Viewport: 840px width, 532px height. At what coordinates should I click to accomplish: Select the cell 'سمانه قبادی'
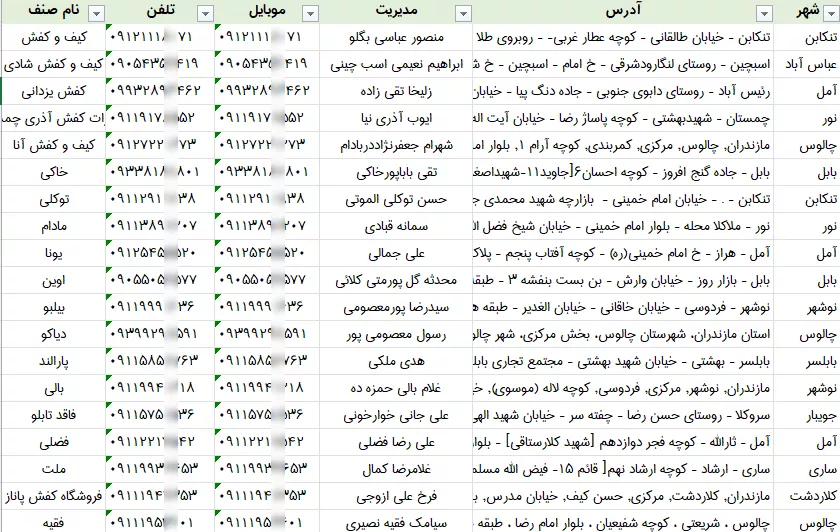coord(396,227)
